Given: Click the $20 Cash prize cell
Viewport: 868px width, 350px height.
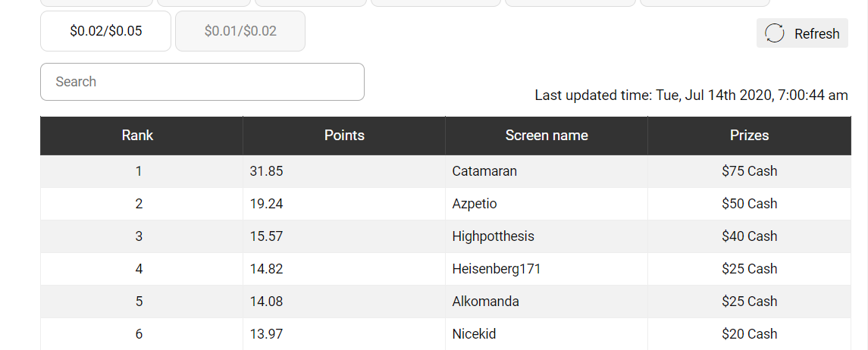Looking at the screenshot, I should coord(749,334).
